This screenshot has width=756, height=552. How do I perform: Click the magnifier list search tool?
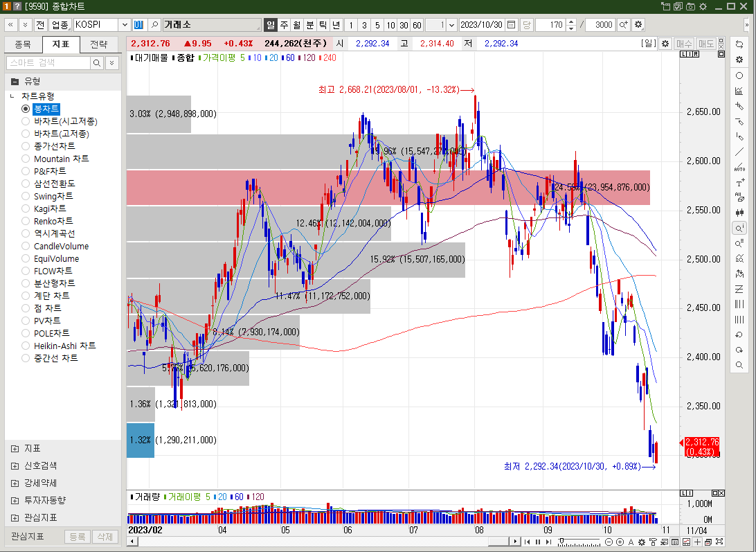click(x=739, y=243)
